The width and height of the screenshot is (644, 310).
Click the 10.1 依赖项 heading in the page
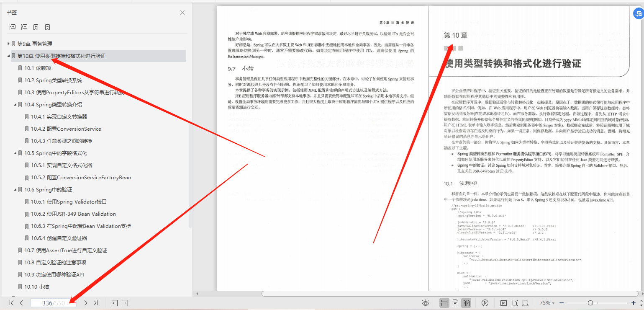460,183
